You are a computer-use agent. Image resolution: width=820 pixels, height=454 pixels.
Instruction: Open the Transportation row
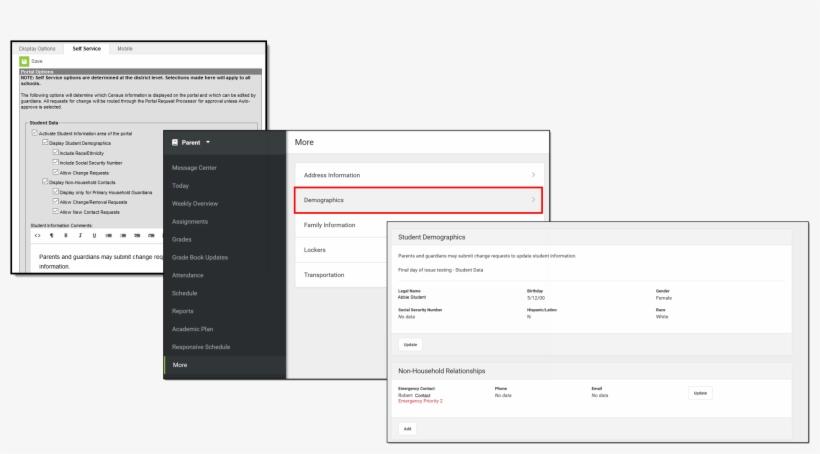[x=341, y=275]
